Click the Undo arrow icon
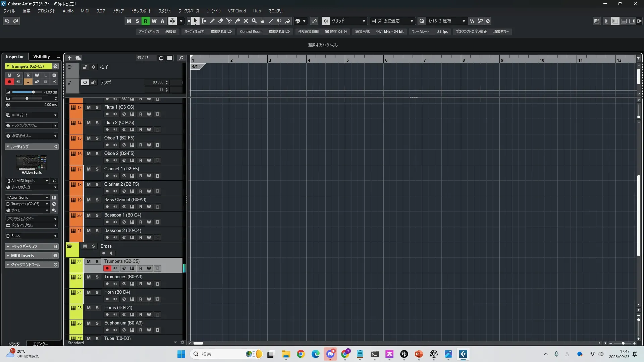The width and height of the screenshot is (644, 362). [7, 21]
